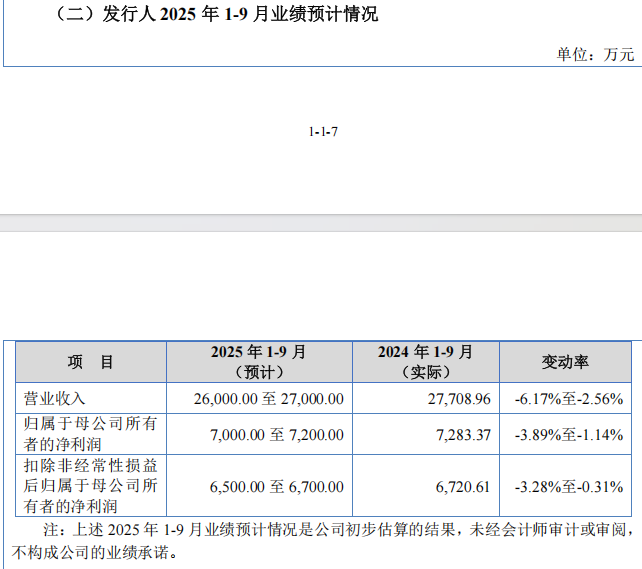Click the 归属于母公司所有者的净利润 row label
This screenshot has height=569, width=642.
(90, 434)
